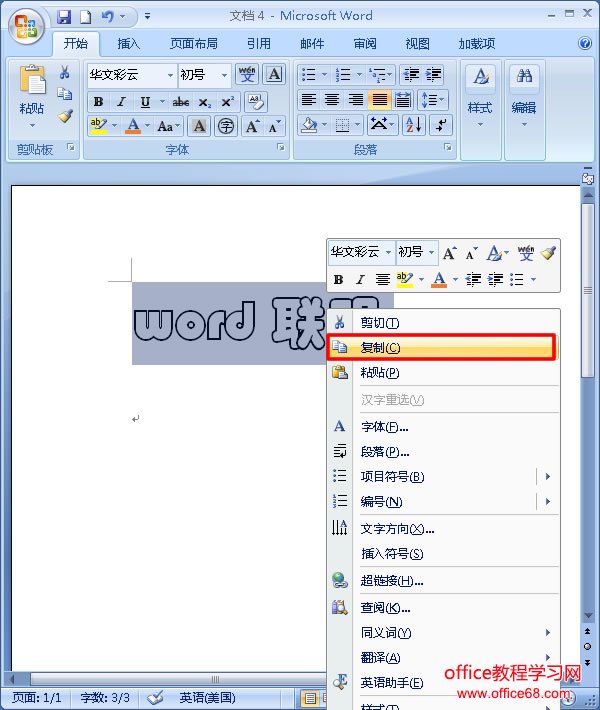Open the Font dialog launcher
The width and height of the screenshot is (600, 710).
coord(281,147)
